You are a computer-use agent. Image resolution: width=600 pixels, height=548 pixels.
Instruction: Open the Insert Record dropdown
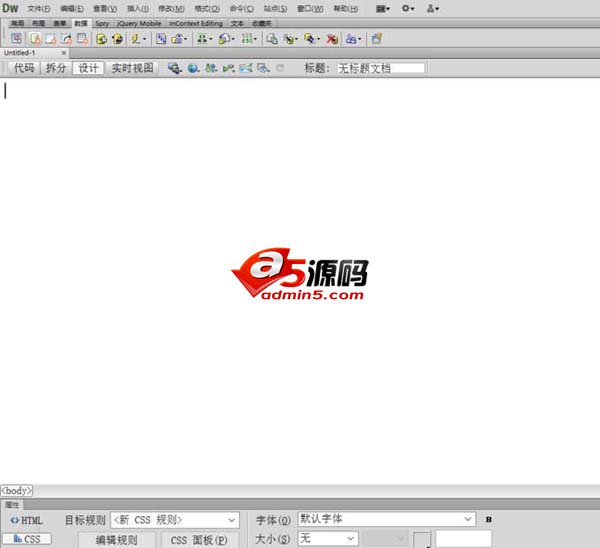(290, 39)
